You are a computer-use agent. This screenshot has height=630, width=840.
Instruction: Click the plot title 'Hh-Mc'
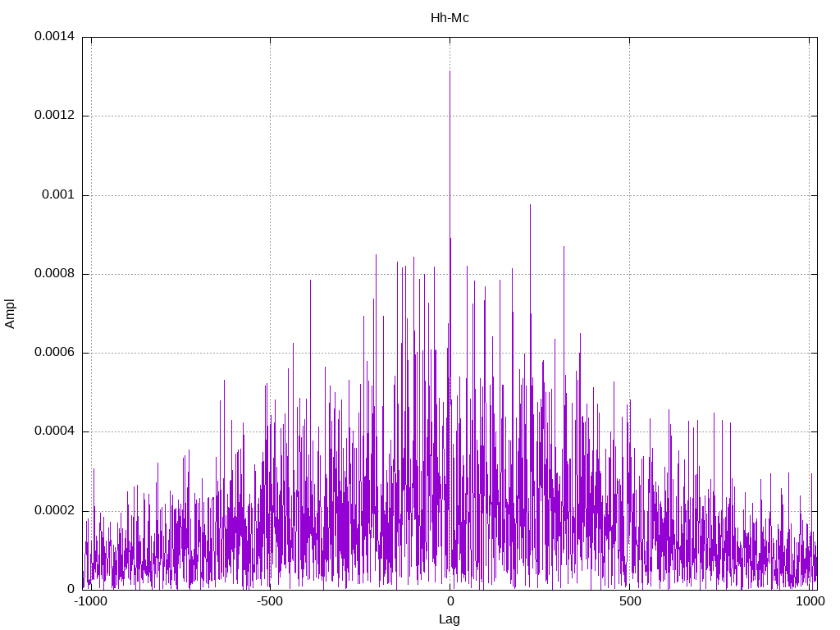450,18
